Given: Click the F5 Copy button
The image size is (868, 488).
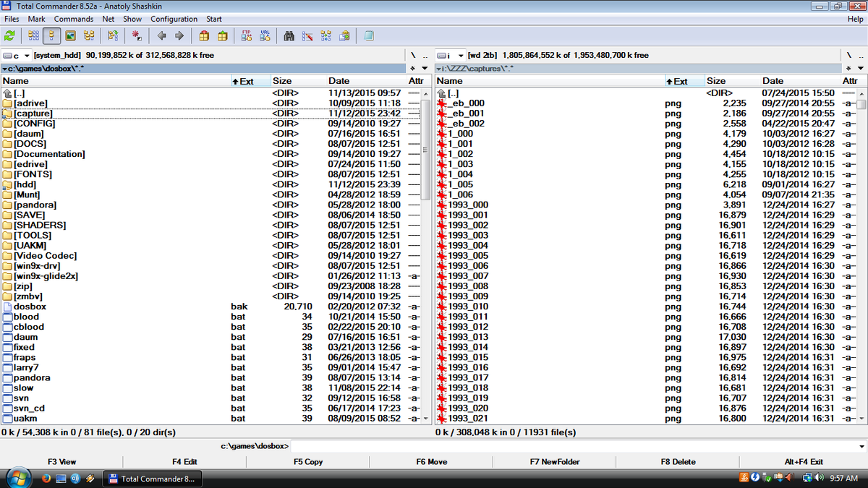Looking at the screenshot, I should [308, 461].
